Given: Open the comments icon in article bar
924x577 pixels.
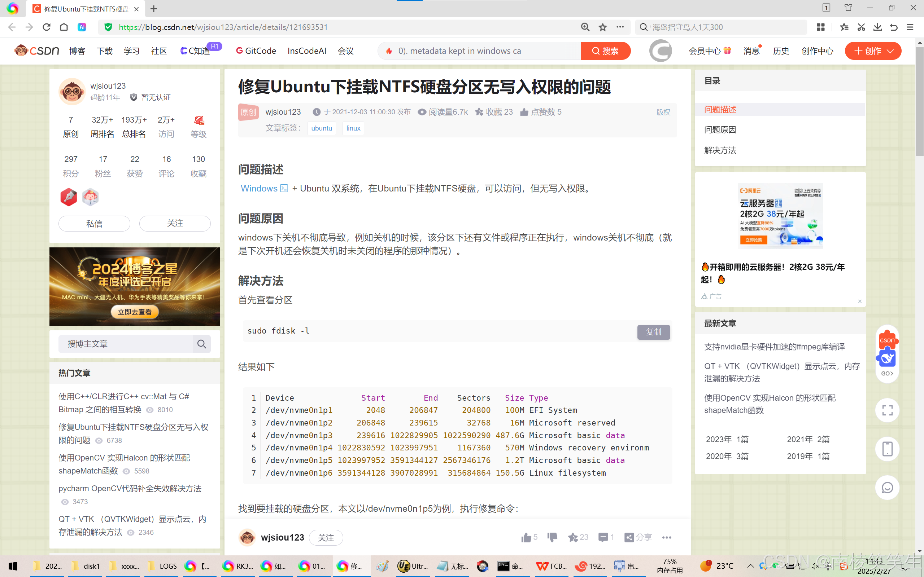Looking at the screenshot, I should tap(603, 537).
